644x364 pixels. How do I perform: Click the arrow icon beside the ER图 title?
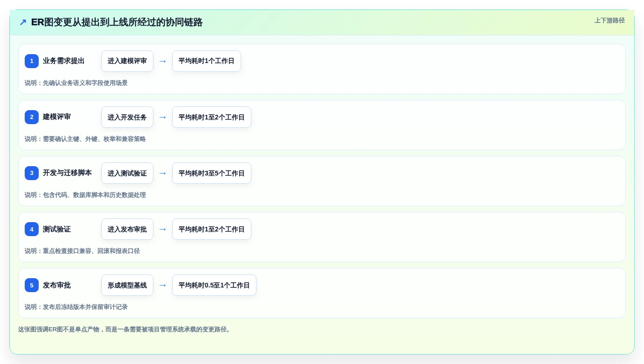pyautogui.click(x=23, y=22)
